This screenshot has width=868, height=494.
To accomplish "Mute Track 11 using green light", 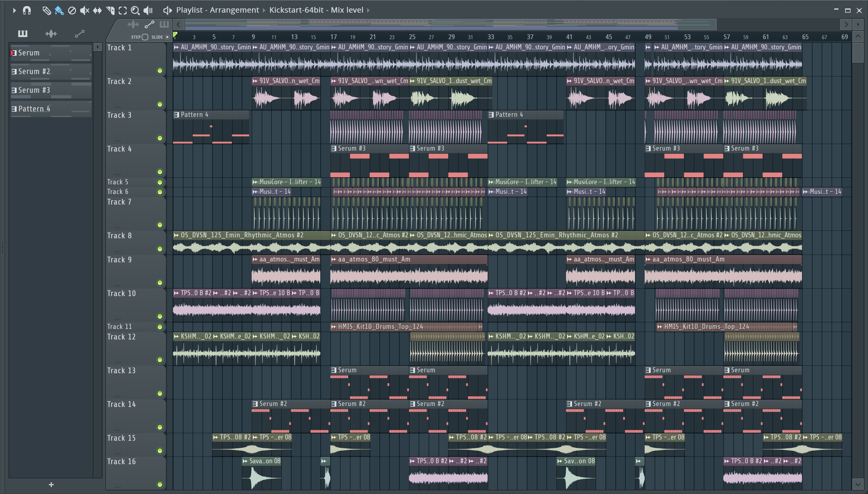I will (x=159, y=327).
